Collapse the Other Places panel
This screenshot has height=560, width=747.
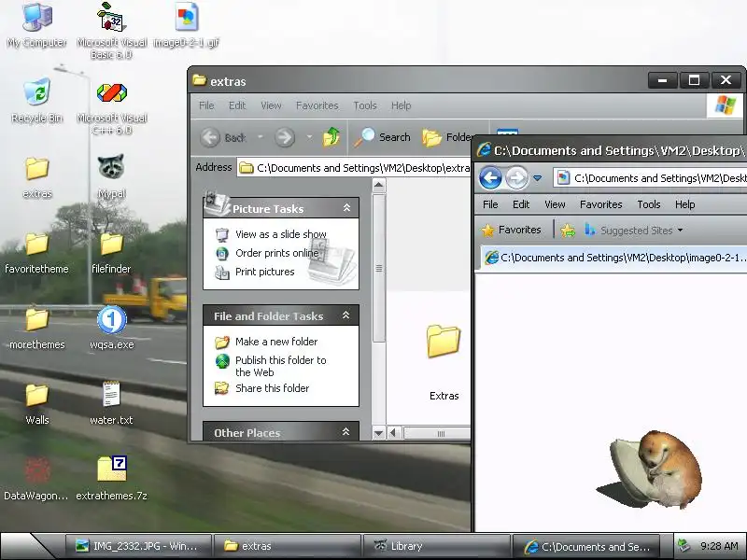[x=345, y=432]
